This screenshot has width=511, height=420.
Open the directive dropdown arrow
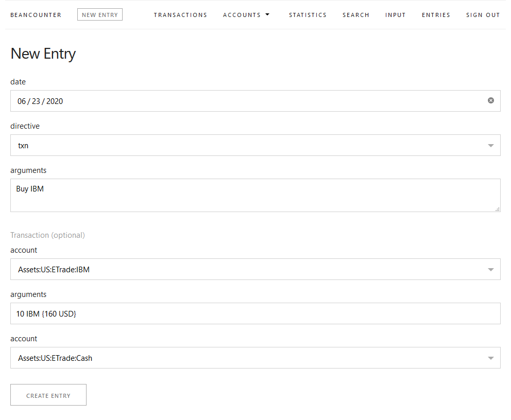[490, 145]
